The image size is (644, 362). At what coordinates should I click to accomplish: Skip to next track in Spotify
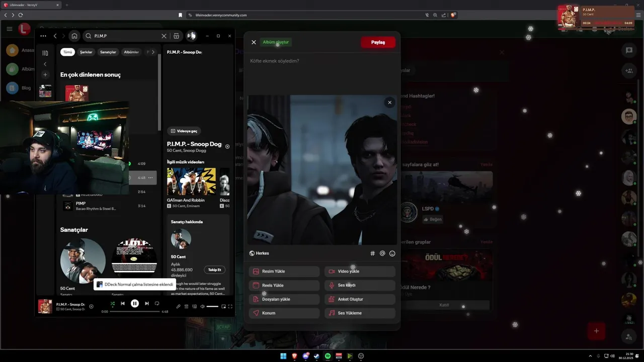147,304
